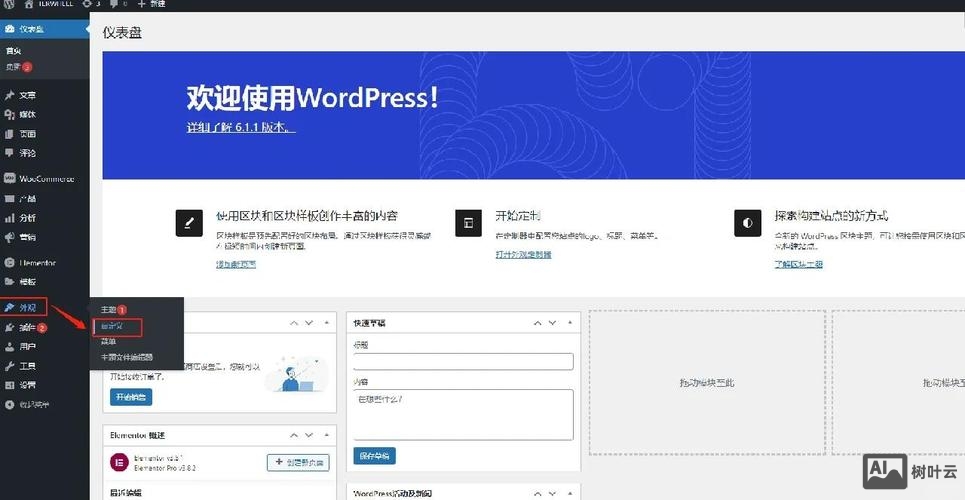Select 自定义 in the 外观 flyout menu
This screenshot has height=500, width=965.
pyautogui.click(x=112, y=327)
